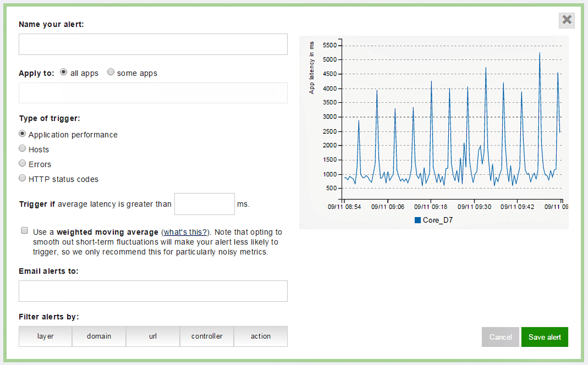Select the 'some apps' radio button

click(x=111, y=72)
